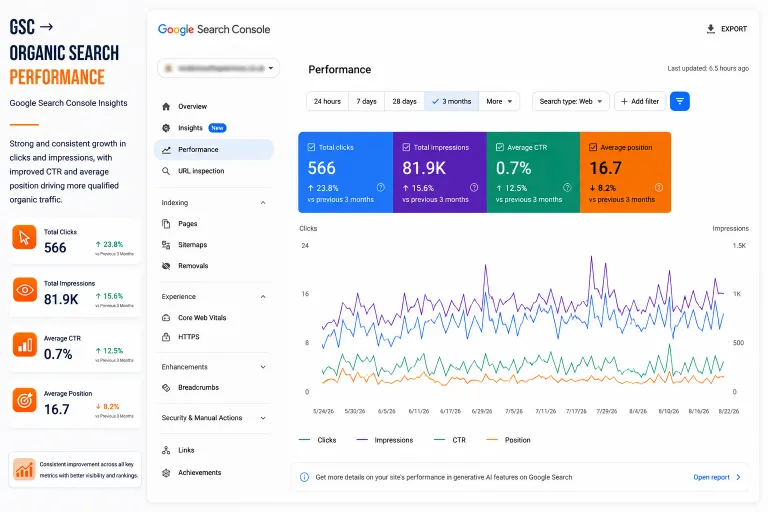768x512 pixels.
Task: Open the Search type: Web dropdown
Action: pos(571,101)
